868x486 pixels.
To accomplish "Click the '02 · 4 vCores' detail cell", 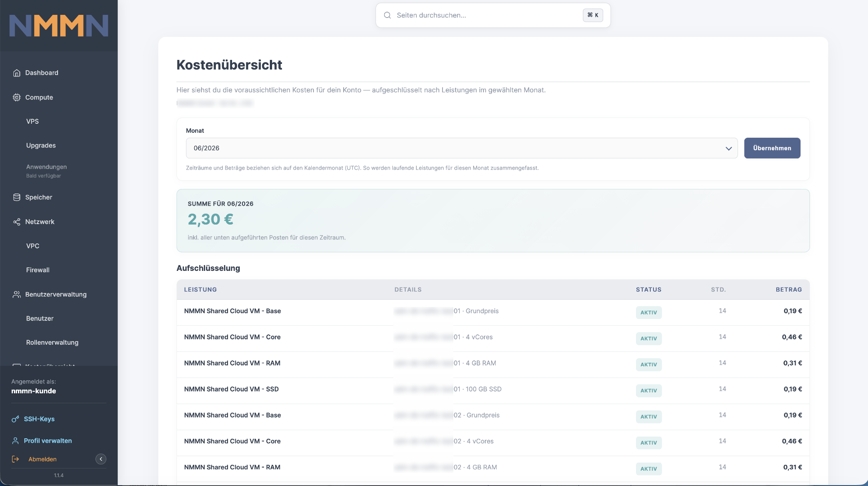I will 474,441.
